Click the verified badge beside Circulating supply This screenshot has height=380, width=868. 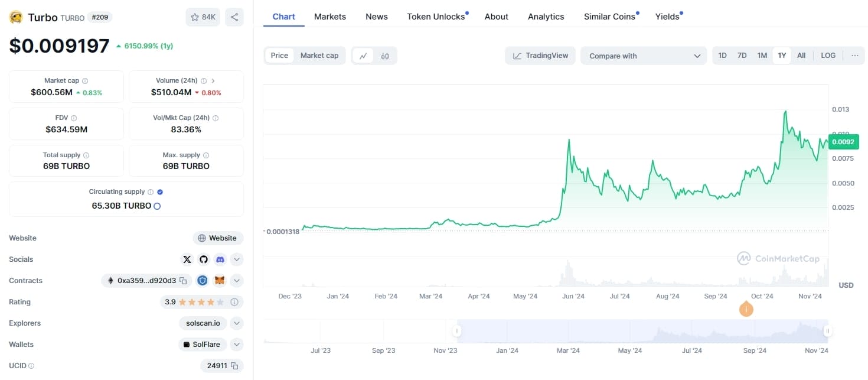160,192
